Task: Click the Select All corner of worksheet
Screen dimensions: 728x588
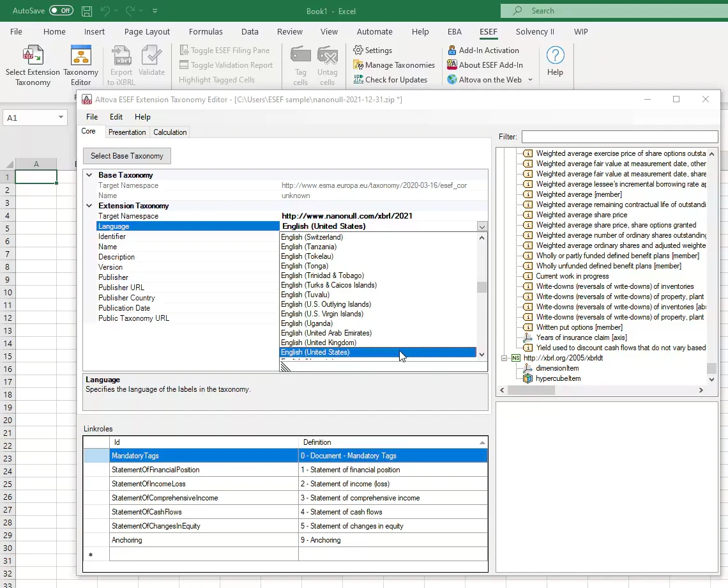Action: point(10,164)
